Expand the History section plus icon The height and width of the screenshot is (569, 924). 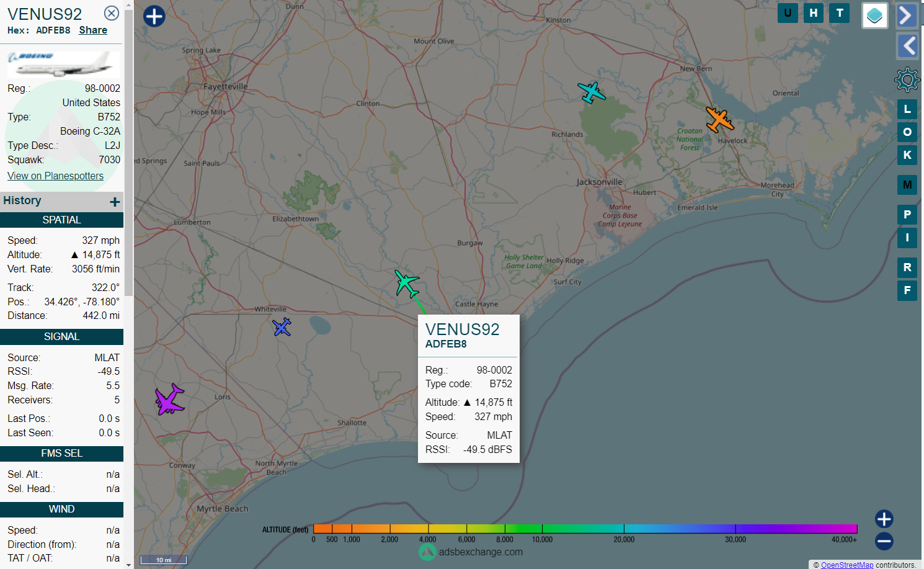[115, 202]
